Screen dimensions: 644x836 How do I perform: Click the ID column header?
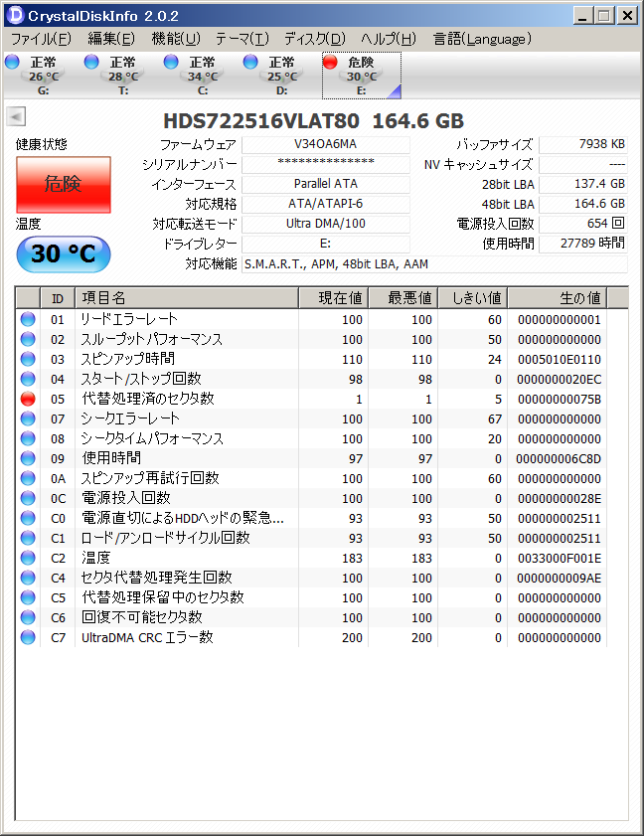point(58,298)
